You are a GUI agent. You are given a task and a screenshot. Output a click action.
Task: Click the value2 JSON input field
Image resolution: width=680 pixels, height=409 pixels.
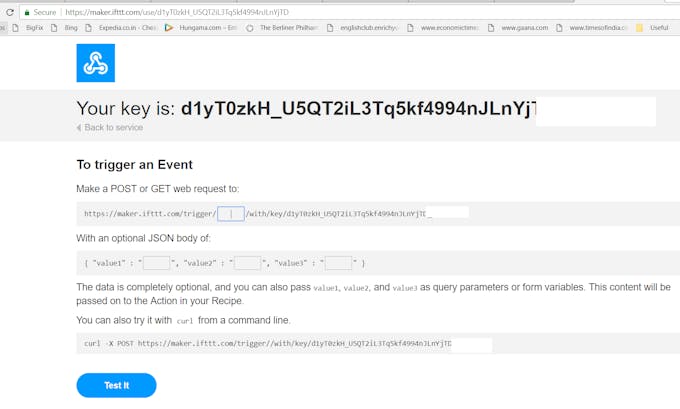tap(247, 263)
